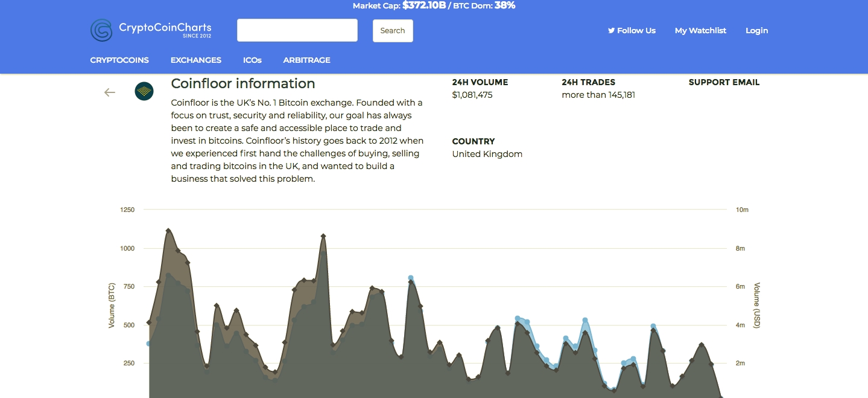The width and height of the screenshot is (868, 398).
Task: Click the CryptoCoinCharts site name
Action: [165, 27]
